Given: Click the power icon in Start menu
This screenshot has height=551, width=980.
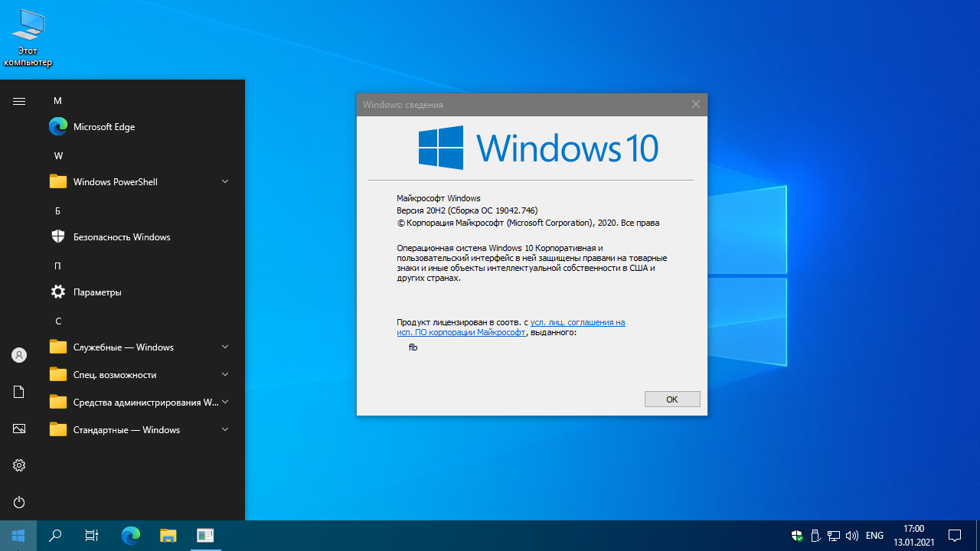Looking at the screenshot, I should [x=19, y=502].
